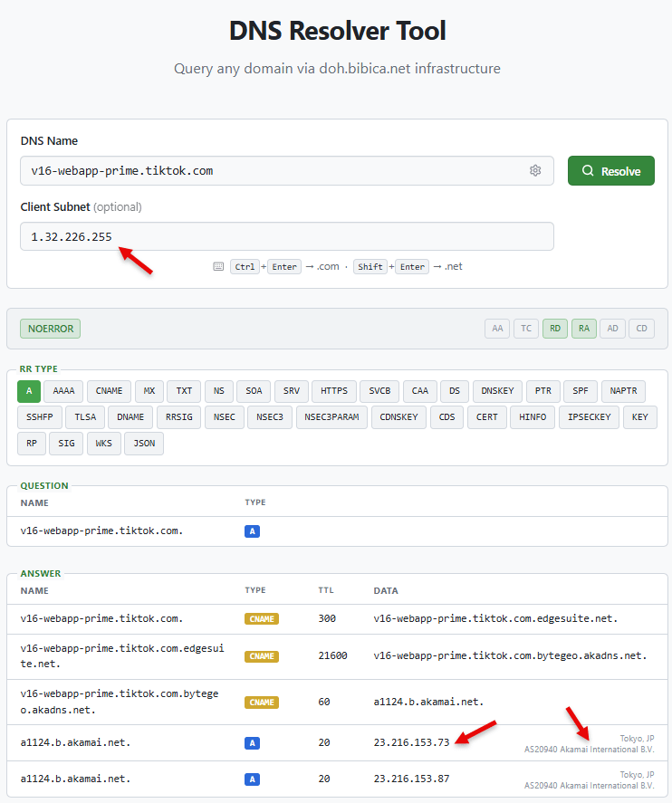Click the edgesuite.net. CNAME data value
The height and width of the screenshot is (803, 672).
(x=495, y=618)
